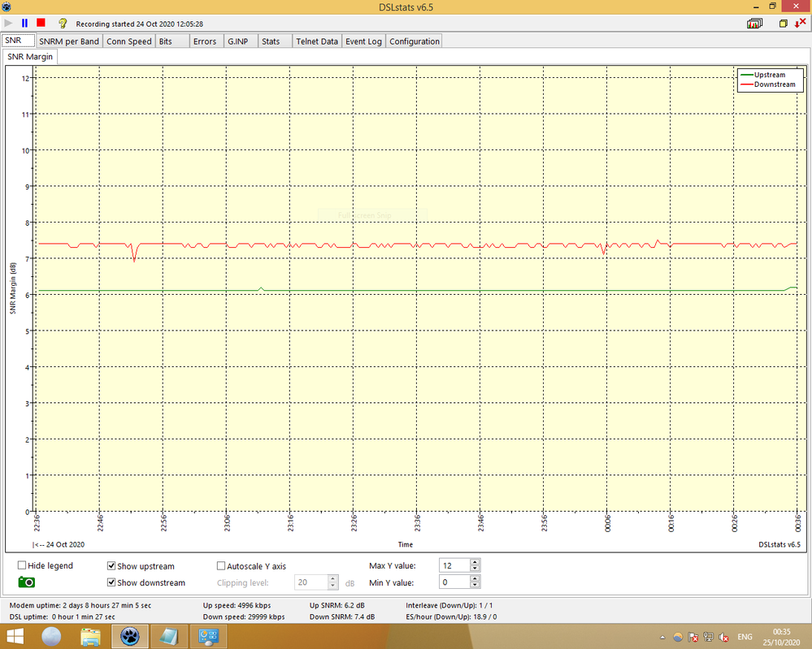This screenshot has width=812, height=649.
Task: Stop recording with the red square button
Action: point(41,24)
